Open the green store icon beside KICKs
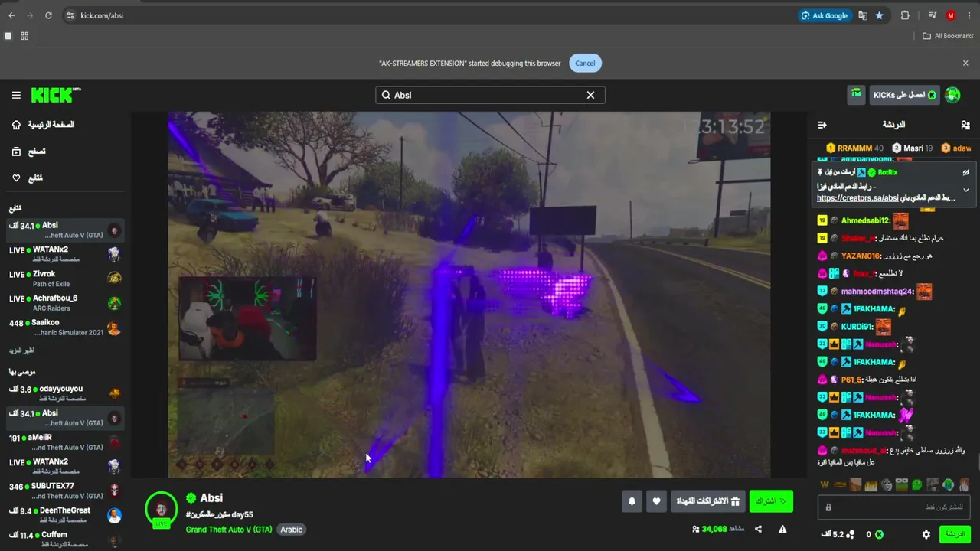The height and width of the screenshot is (551, 980). click(x=856, y=95)
